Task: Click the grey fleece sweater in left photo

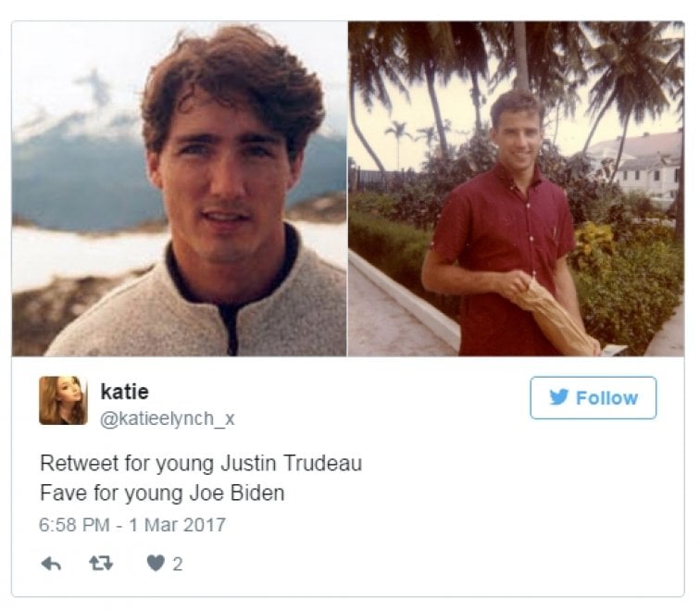Action: (196, 312)
